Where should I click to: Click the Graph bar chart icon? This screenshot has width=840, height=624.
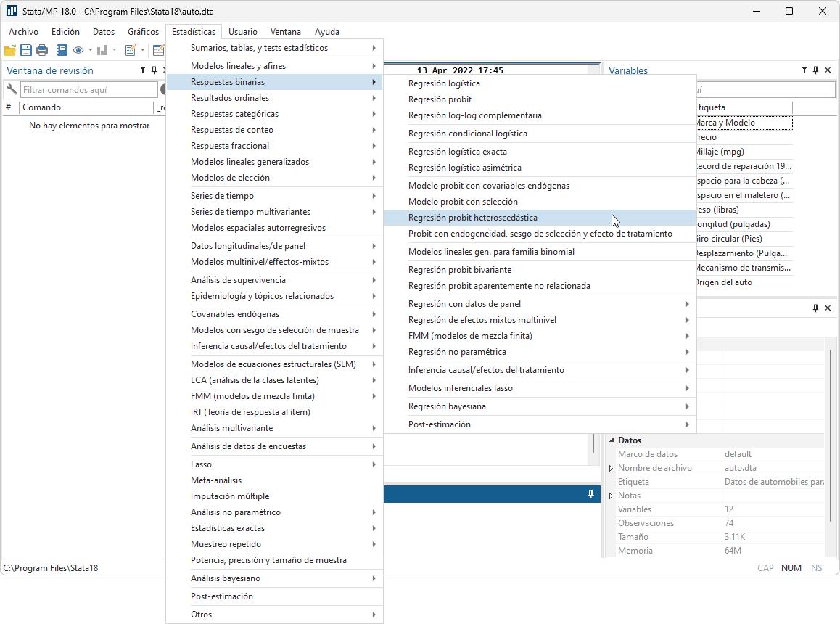click(102, 50)
